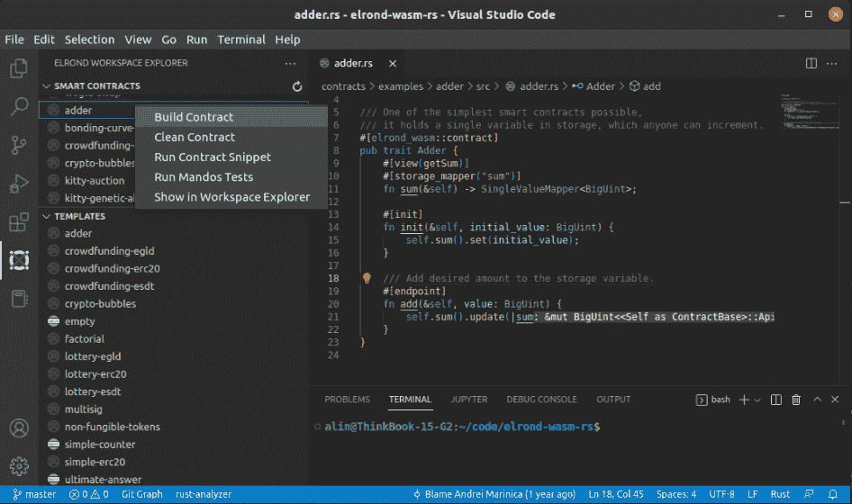Close the terminal panel
Image resolution: width=852 pixels, height=504 pixels.
(835, 400)
